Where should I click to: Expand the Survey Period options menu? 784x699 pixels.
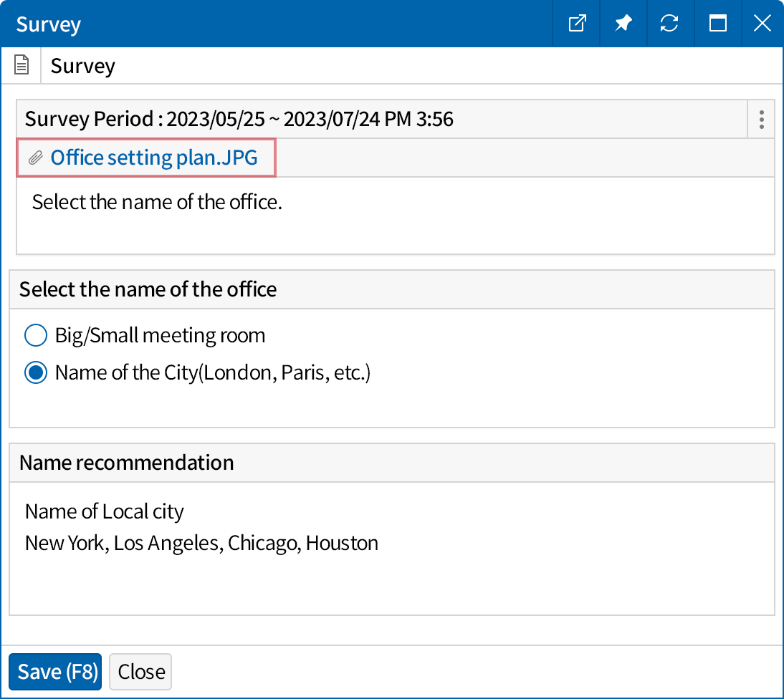pyautogui.click(x=760, y=119)
